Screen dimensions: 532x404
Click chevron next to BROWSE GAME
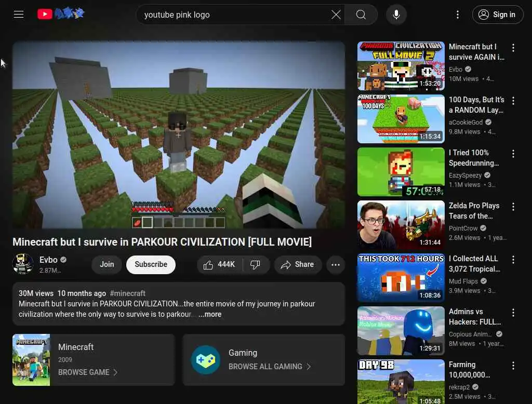[x=115, y=372]
